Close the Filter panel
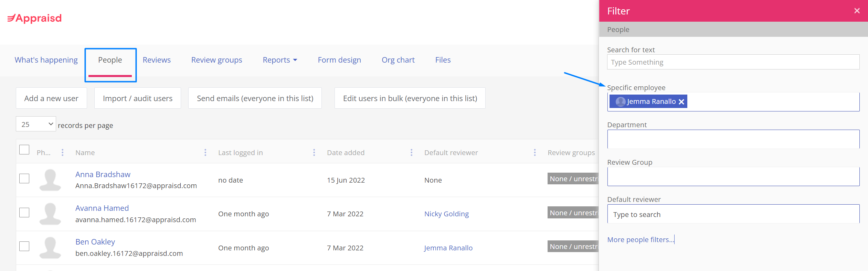The height and width of the screenshot is (271, 868). pyautogui.click(x=857, y=11)
